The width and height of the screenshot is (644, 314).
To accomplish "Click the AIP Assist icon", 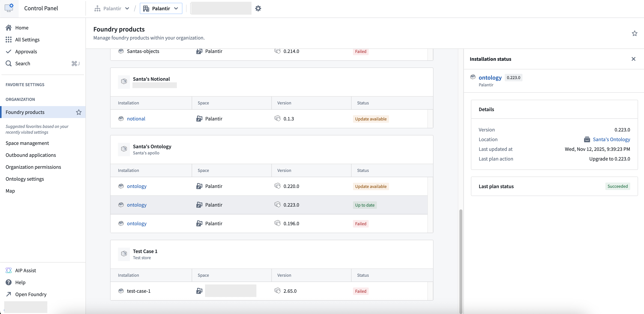I will coord(9,270).
